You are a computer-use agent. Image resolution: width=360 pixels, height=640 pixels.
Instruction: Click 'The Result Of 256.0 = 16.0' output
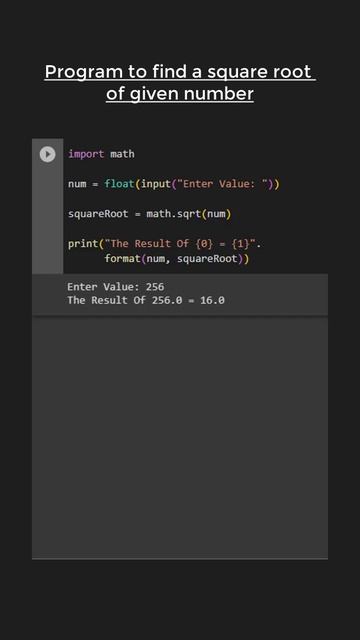pyautogui.click(x=146, y=300)
